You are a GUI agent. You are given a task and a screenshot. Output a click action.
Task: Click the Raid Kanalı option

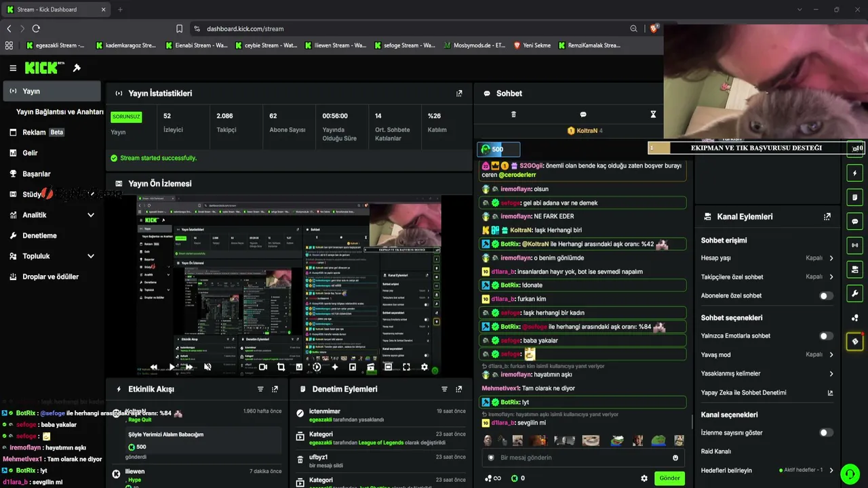pyautogui.click(x=716, y=451)
